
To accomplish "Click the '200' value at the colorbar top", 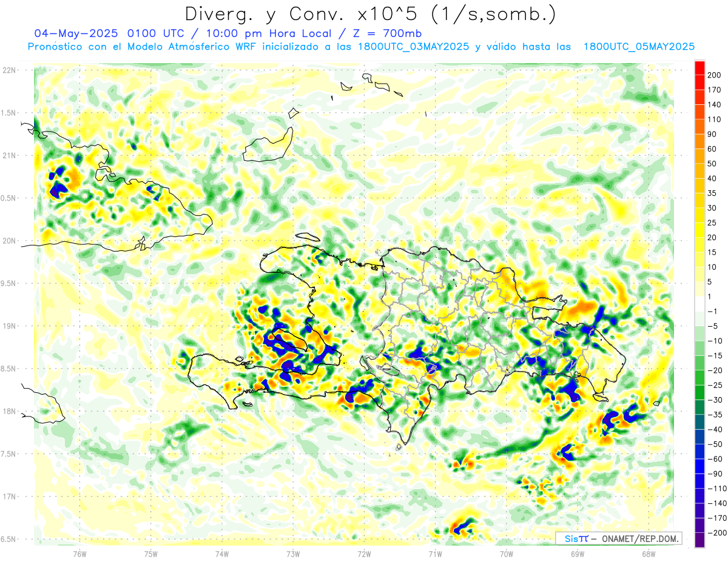I will pyautogui.click(x=715, y=75).
